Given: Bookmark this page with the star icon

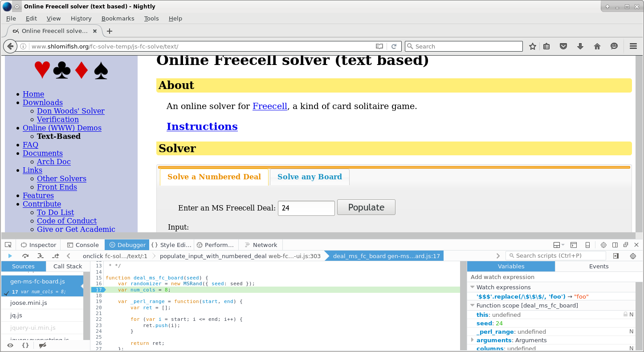Looking at the screenshot, I should point(532,46).
